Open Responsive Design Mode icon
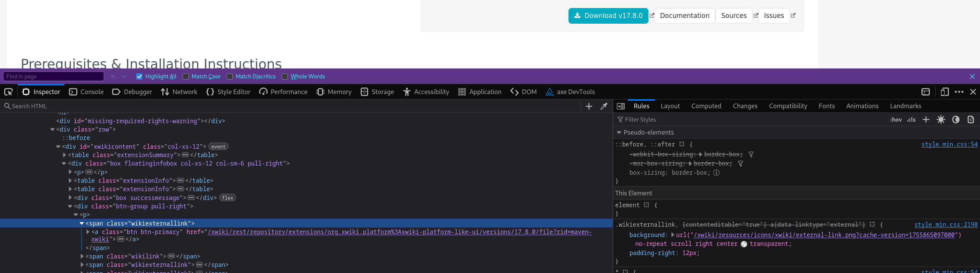Image resolution: width=980 pixels, height=273 pixels. click(x=944, y=92)
